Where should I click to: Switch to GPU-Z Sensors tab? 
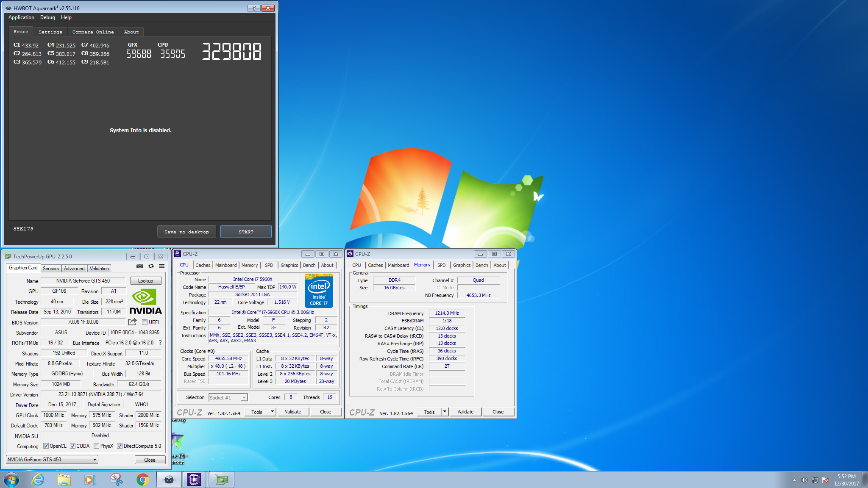[x=51, y=268]
